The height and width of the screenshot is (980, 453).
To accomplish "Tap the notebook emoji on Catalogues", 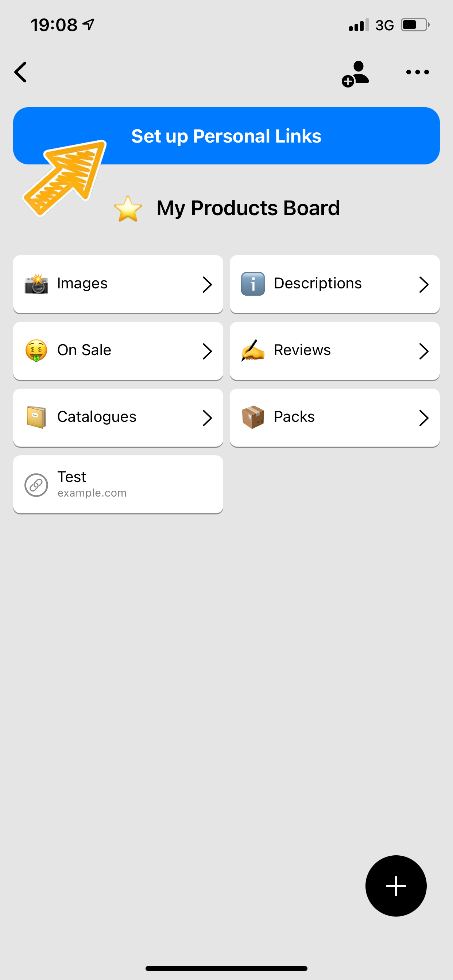I will [36, 417].
